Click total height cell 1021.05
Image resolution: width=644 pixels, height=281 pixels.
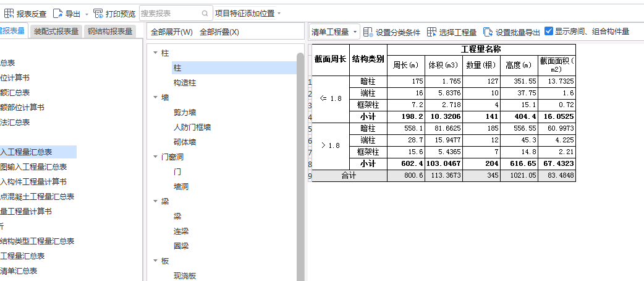[519, 176]
